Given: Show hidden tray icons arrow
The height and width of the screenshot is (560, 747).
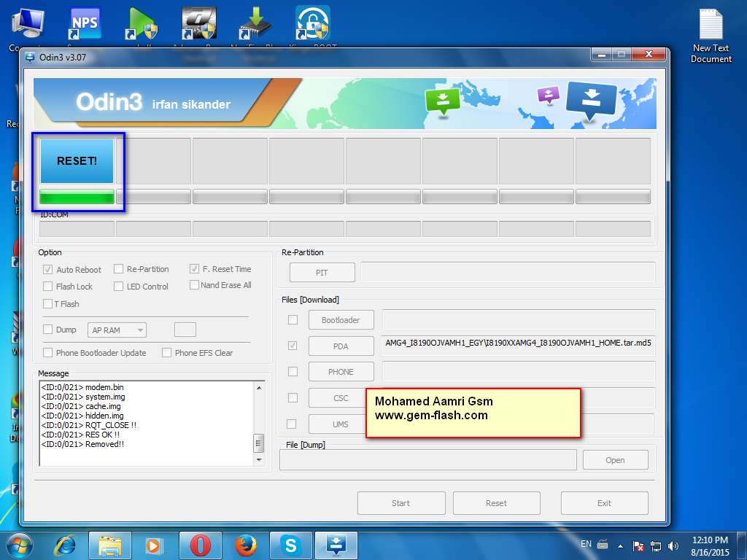Looking at the screenshot, I should [620, 546].
